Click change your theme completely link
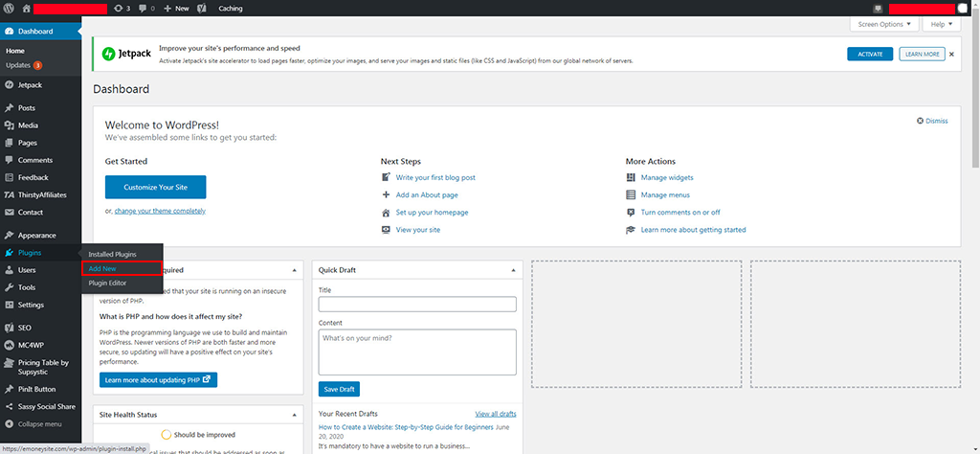 coord(160,212)
